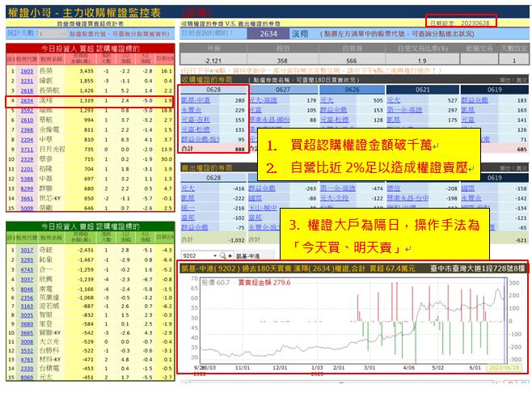This screenshot has width=532, height=393.
Task: Open seller broker link 元大 with value -416
Action: (188, 188)
